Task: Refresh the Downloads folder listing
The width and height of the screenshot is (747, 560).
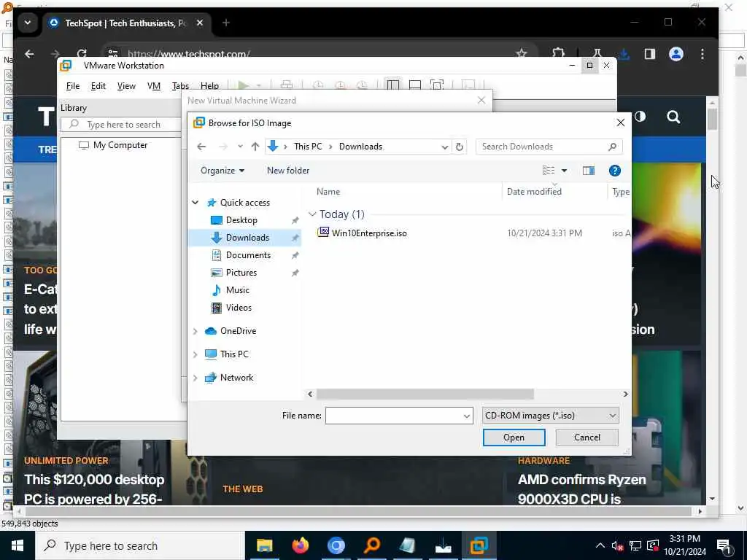Action: coord(460,147)
